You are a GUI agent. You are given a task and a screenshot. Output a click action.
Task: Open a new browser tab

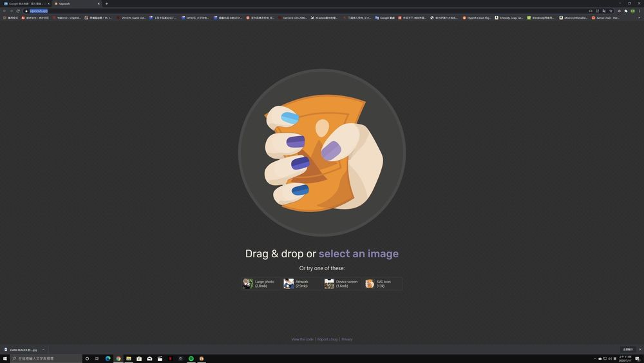(x=106, y=4)
